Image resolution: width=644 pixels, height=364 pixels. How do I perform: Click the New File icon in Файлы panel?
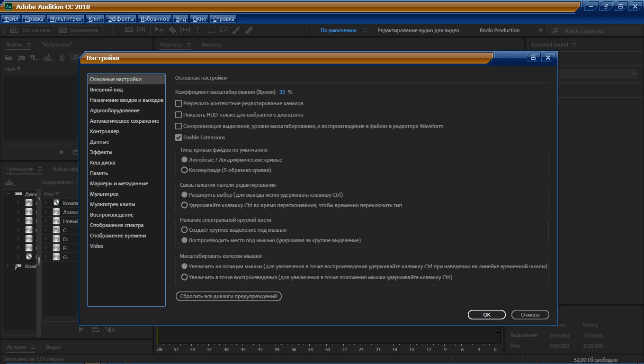pyautogui.click(x=34, y=58)
